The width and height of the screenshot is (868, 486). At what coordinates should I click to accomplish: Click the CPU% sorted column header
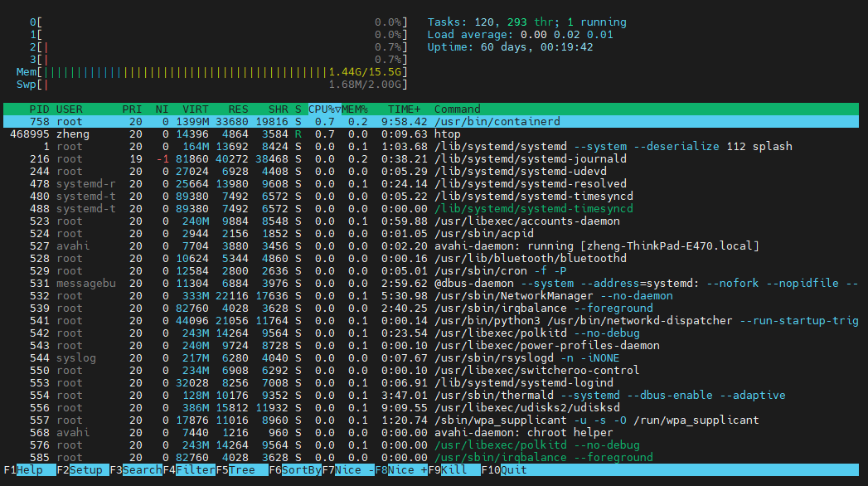click(x=325, y=109)
